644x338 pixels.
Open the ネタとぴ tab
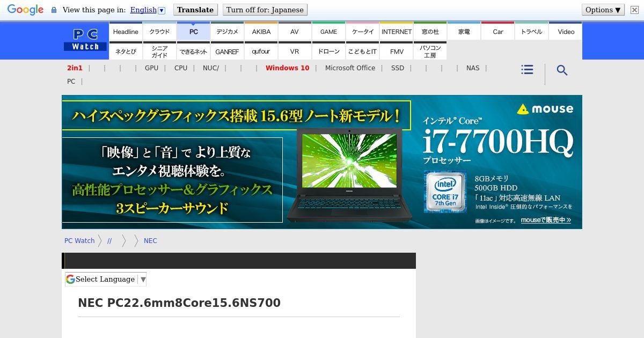coord(126,52)
